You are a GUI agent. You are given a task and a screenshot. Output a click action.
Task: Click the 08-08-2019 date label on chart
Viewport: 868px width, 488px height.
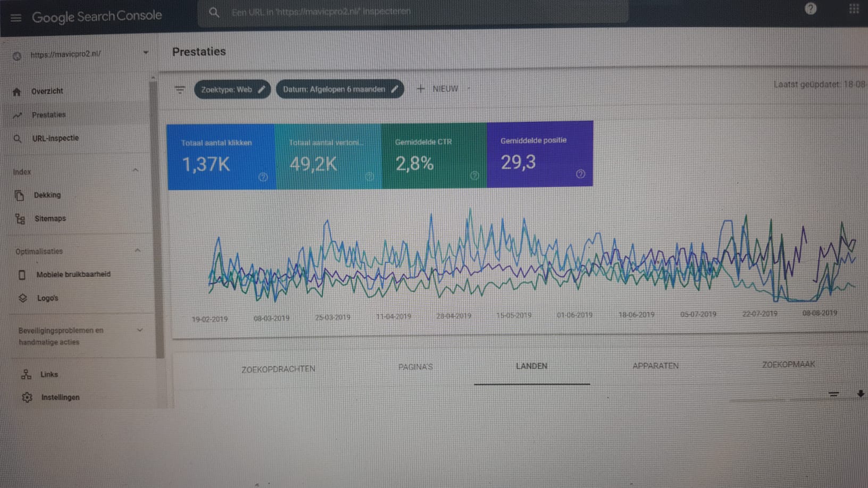coord(820,313)
